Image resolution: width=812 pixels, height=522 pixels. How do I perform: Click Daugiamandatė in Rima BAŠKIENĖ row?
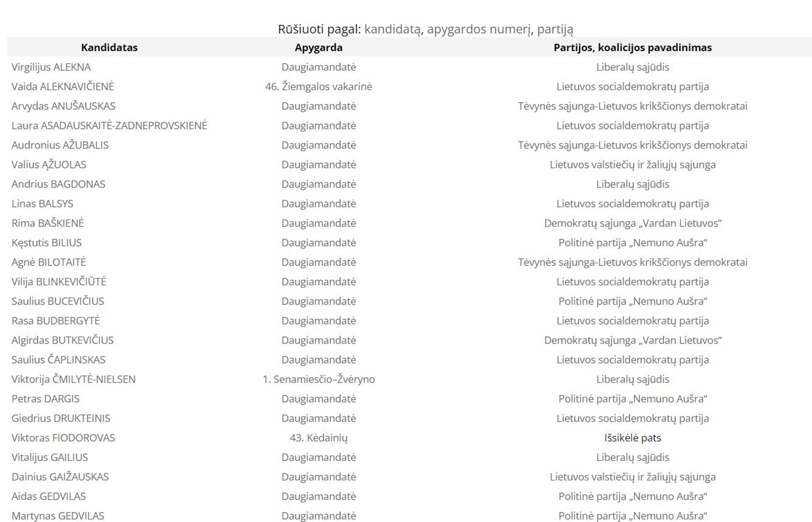pos(319,223)
